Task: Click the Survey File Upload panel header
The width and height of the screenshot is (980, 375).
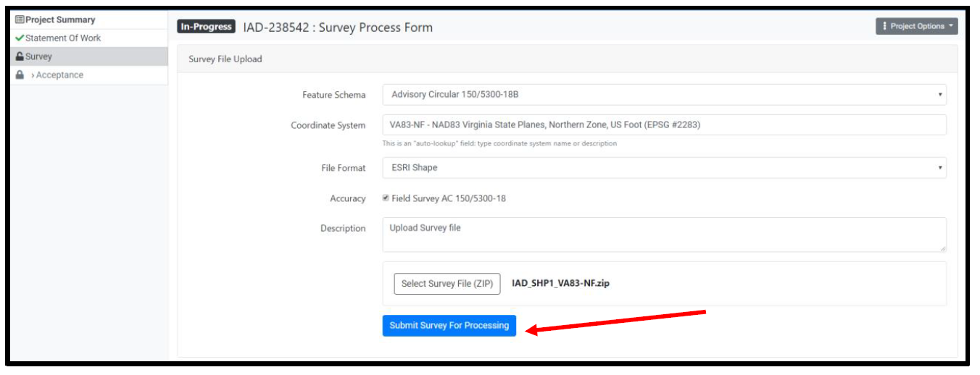Action: pyautogui.click(x=225, y=59)
